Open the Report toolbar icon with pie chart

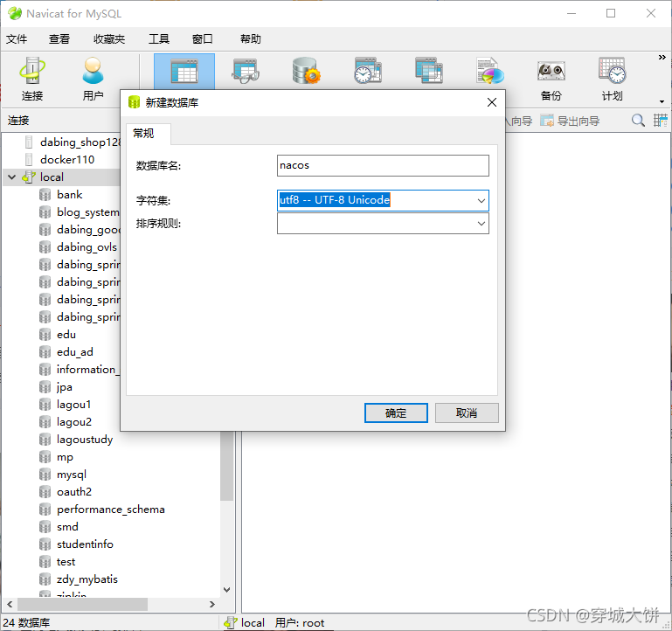(x=490, y=71)
